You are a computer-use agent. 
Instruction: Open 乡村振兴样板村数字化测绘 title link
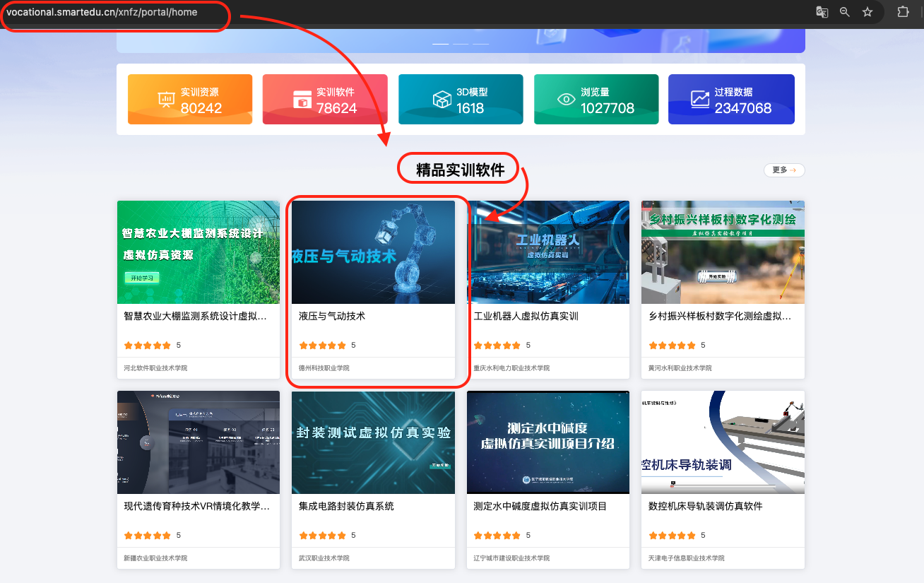pyautogui.click(x=719, y=317)
